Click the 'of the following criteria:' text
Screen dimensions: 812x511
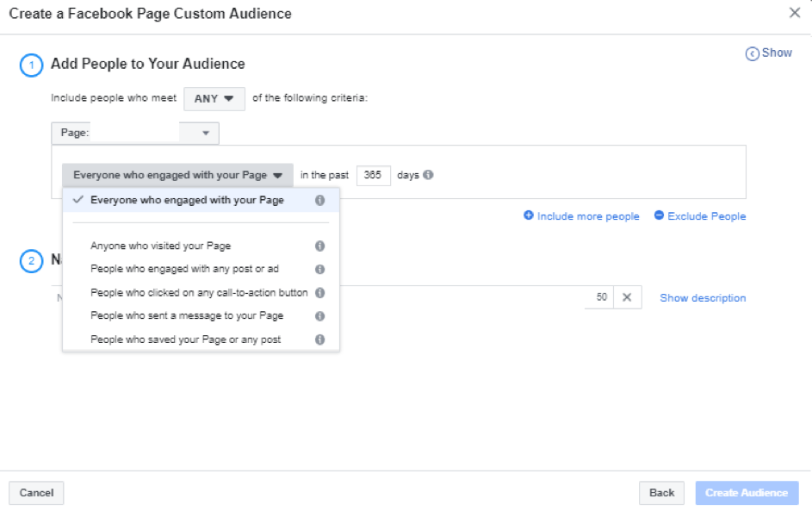pyautogui.click(x=310, y=98)
